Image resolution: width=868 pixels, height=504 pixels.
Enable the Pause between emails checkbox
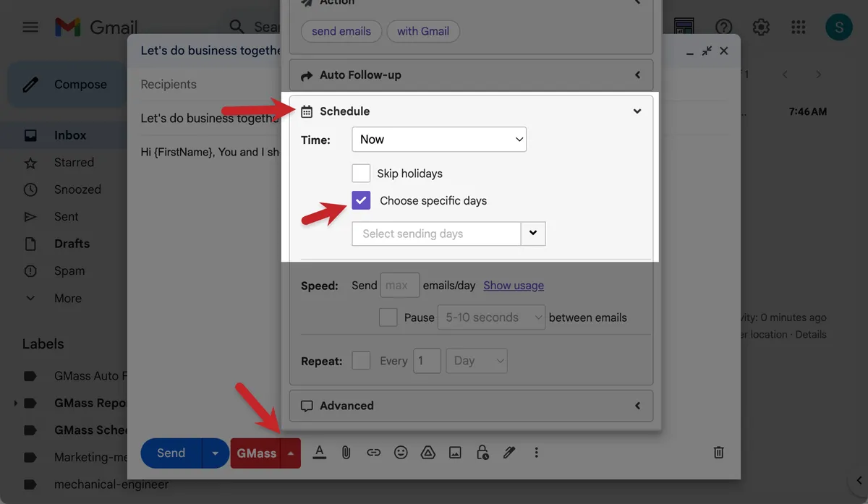(388, 317)
